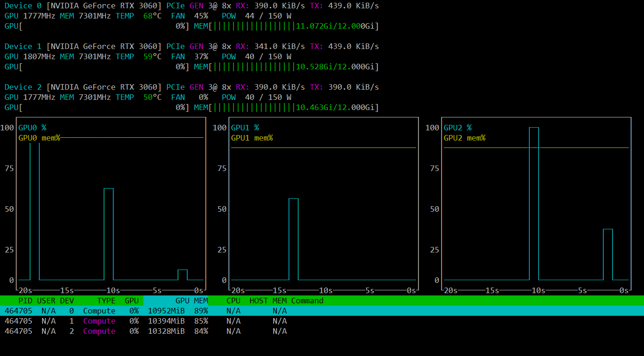Screen dimensions: 644x356
Task: Click the HOST MEM column header
Action: tap(268, 301)
